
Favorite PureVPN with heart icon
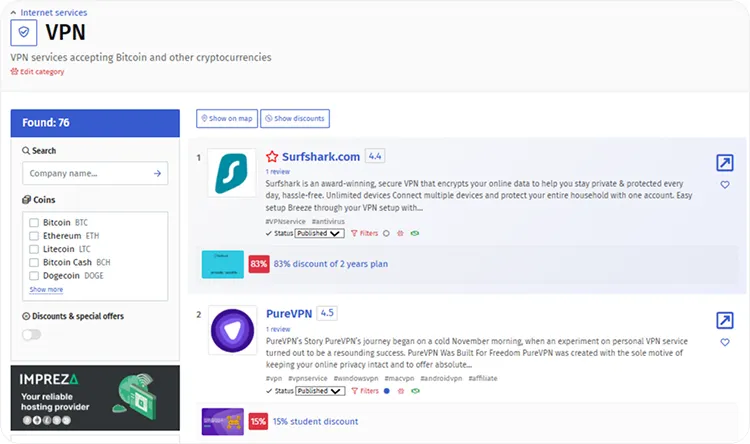coord(725,342)
